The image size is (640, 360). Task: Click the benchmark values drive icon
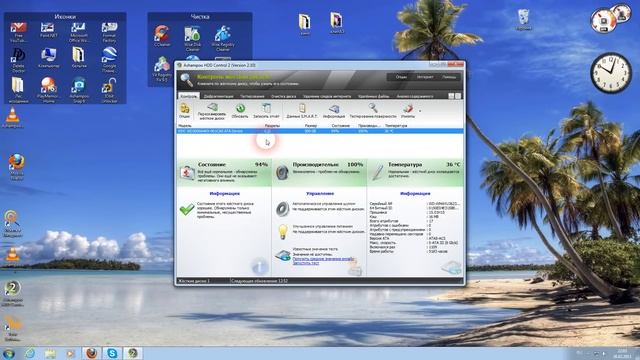click(282, 256)
